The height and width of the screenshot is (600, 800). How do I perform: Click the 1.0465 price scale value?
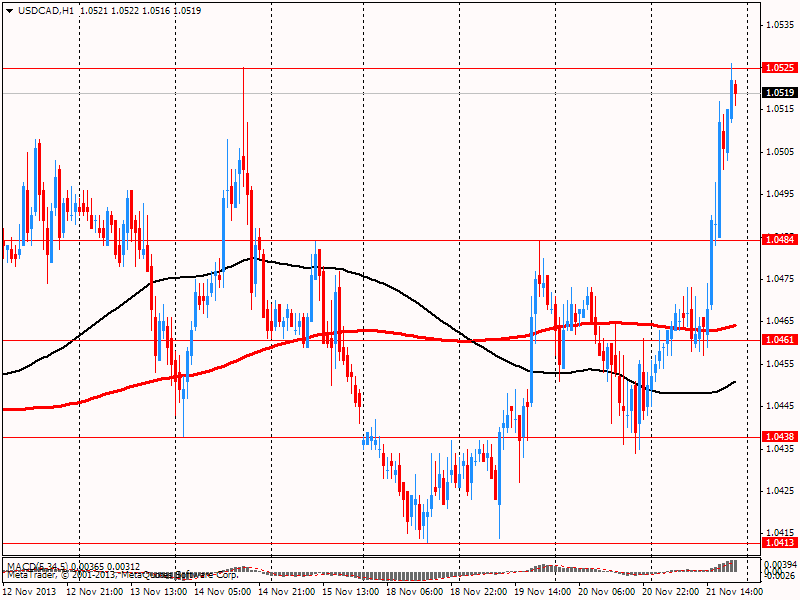click(780, 321)
